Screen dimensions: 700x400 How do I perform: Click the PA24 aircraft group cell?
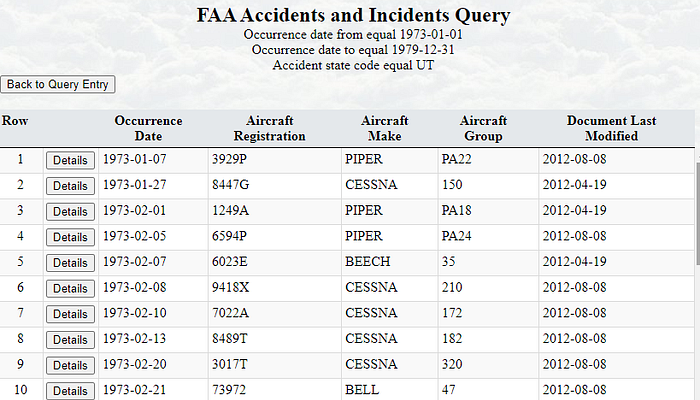(456, 237)
